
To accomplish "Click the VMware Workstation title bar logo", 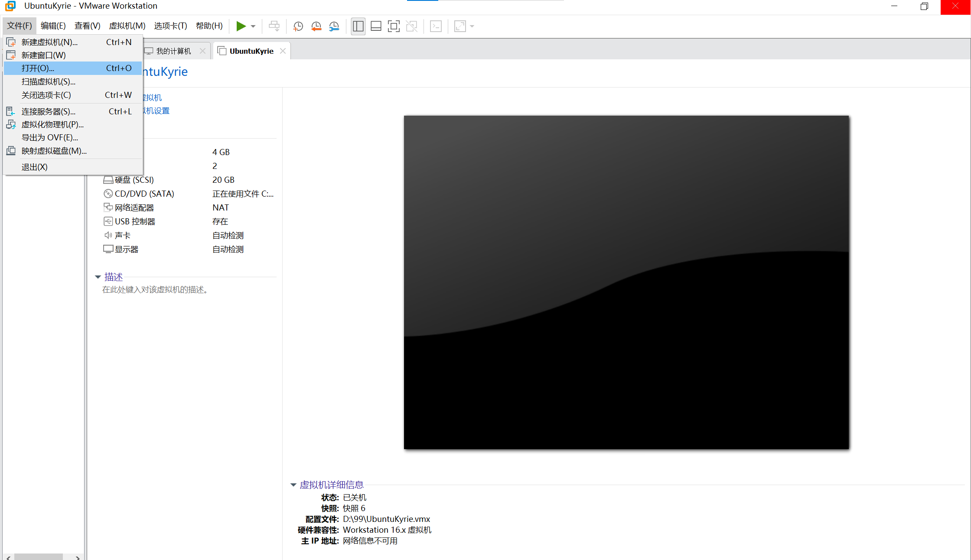I will tap(10, 6).
